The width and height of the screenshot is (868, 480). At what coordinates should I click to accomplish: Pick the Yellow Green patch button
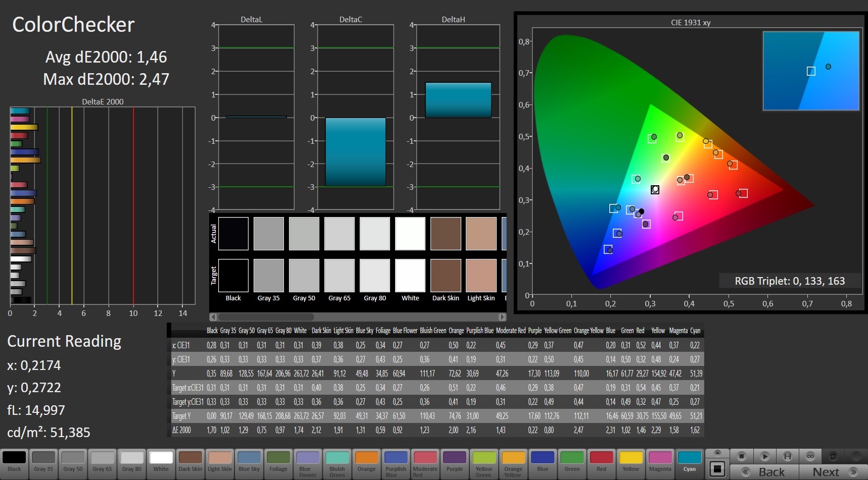[x=484, y=463]
